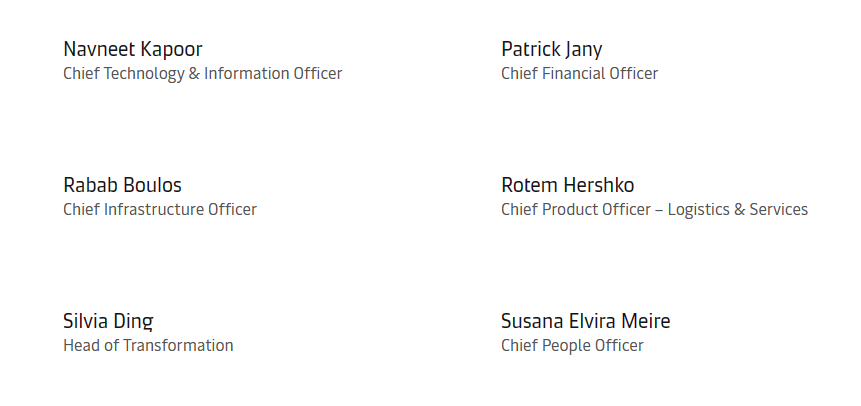
Task: Click the Chief Infrastructure Officer title
Action: pyautogui.click(x=160, y=209)
